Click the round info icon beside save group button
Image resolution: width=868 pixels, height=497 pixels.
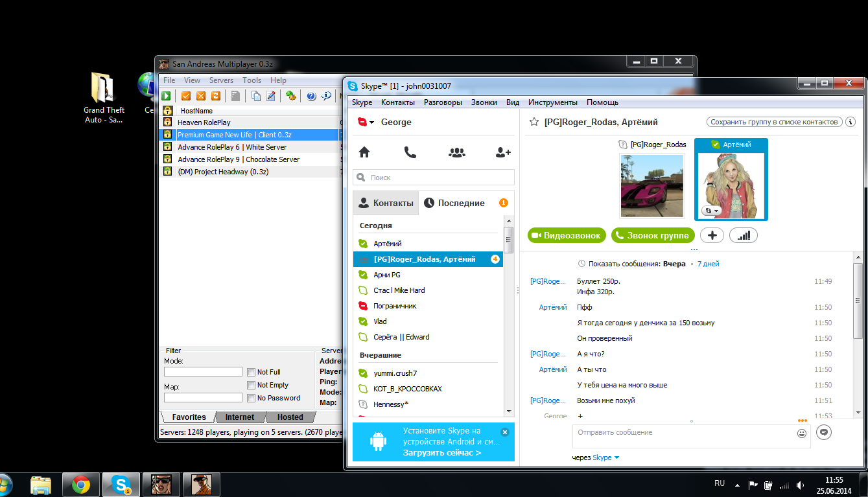pos(850,122)
